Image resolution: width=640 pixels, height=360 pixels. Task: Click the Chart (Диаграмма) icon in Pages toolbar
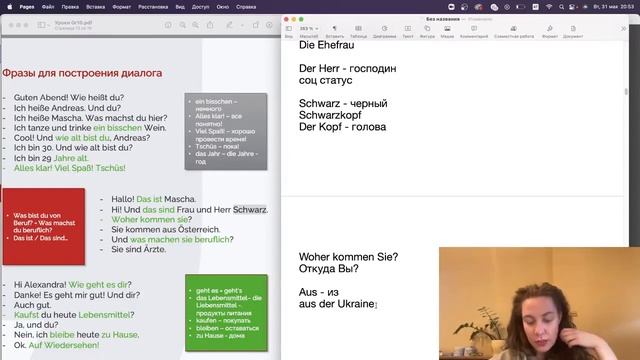click(x=384, y=29)
